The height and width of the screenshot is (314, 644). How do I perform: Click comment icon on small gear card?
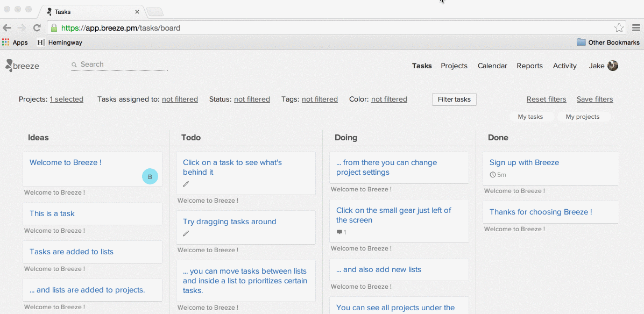[x=339, y=232]
